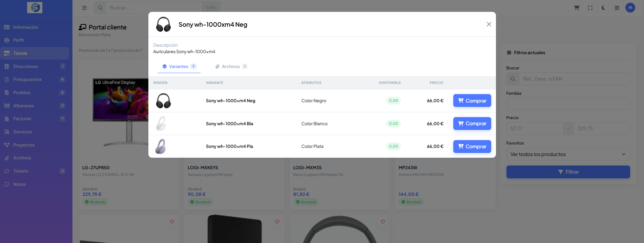Open Presupuestos in the sidebar
Screen dimensions: 644x243
35,79
